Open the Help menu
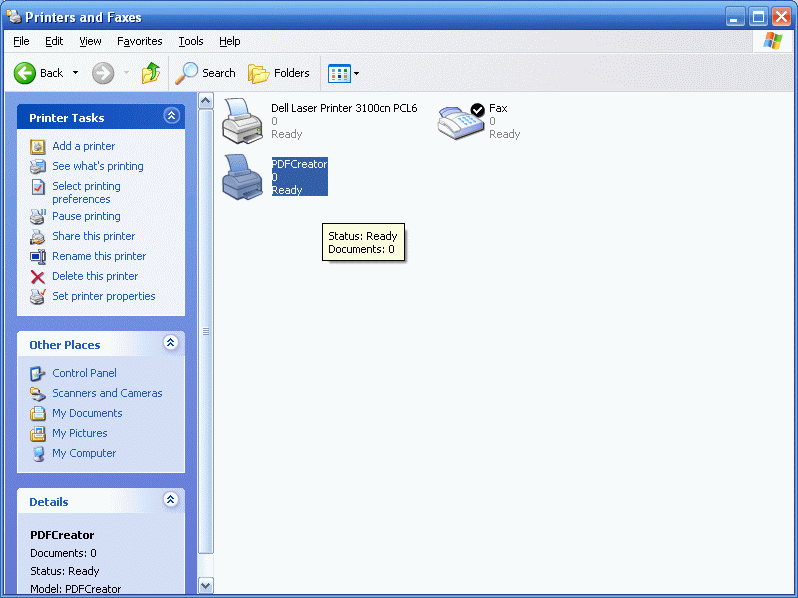 (x=230, y=41)
